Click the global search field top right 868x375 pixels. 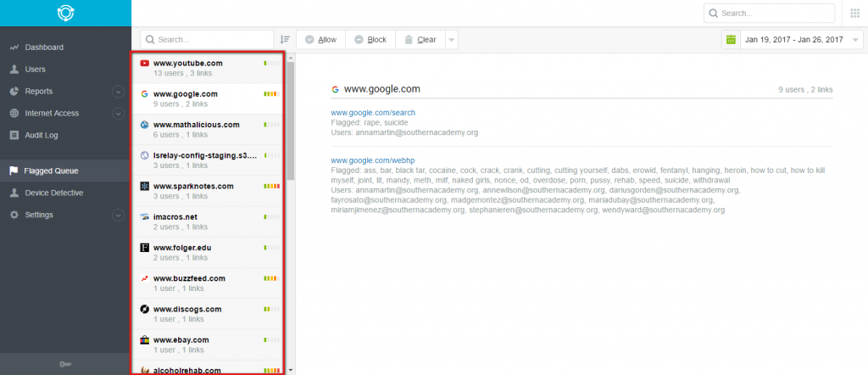point(769,14)
